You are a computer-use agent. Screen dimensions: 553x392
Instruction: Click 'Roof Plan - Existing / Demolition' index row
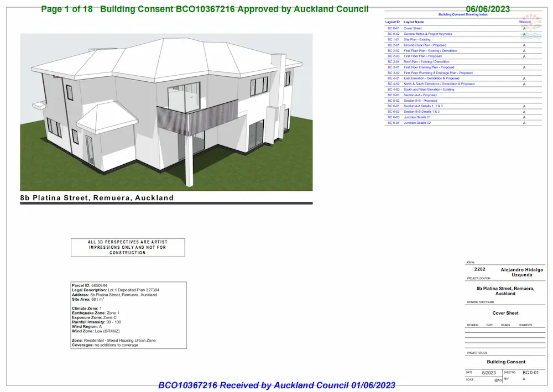463,62
